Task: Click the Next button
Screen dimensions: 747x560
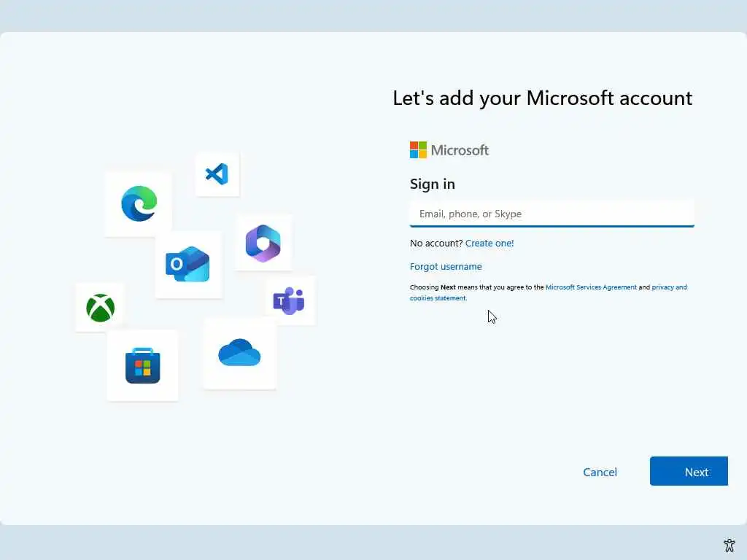Action: 689,472
